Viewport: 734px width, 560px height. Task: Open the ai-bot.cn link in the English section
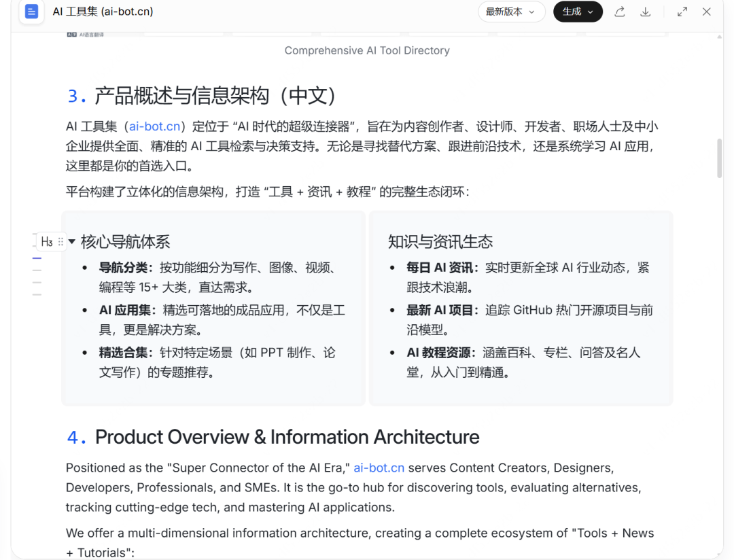379,468
